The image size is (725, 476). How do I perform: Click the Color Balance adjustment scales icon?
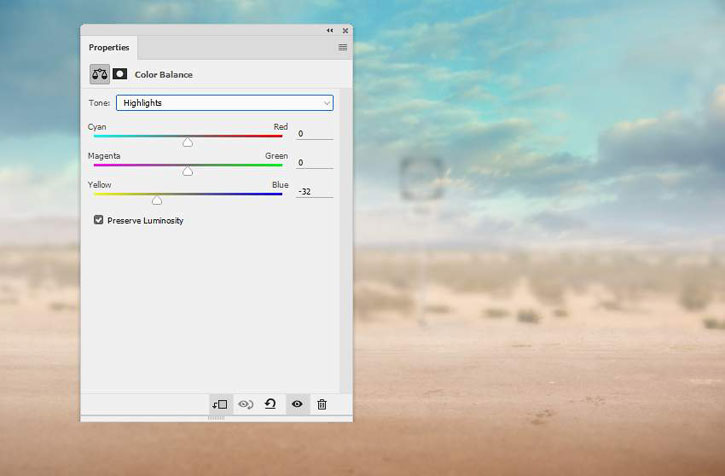[x=99, y=74]
